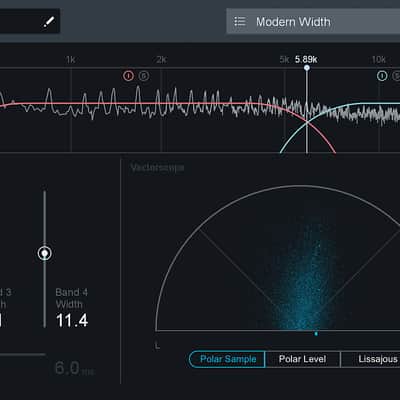
Task: Click the 5.89k crossover frequency value
Action: (306, 60)
